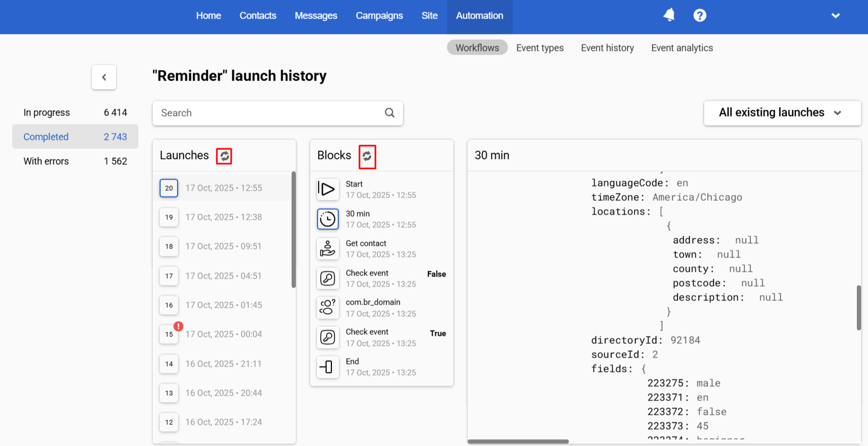Select launch dated 16 Oct, 2025 • 17:24
The height and width of the screenshot is (446, 868).
(x=224, y=422)
